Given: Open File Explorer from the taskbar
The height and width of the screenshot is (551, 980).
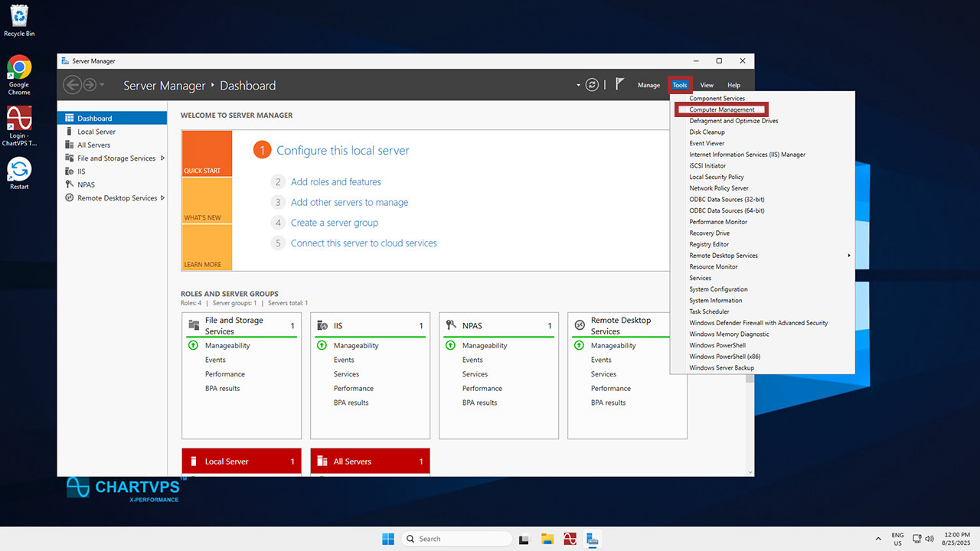Looking at the screenshot, I should coord(547,539).
